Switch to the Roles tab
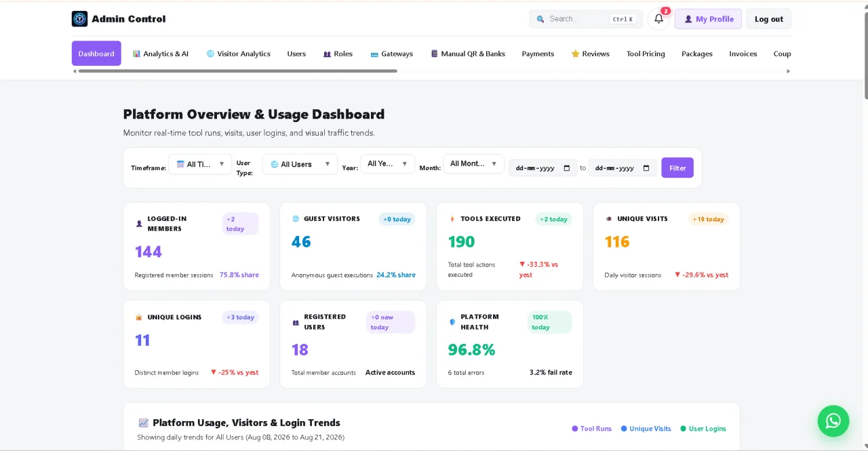This screenshot has width=868, height=451. (338, 54)
